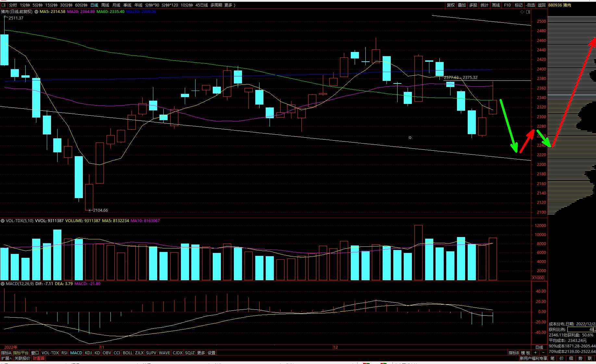Open the 新用户福利专享 link

pos(533,358)
